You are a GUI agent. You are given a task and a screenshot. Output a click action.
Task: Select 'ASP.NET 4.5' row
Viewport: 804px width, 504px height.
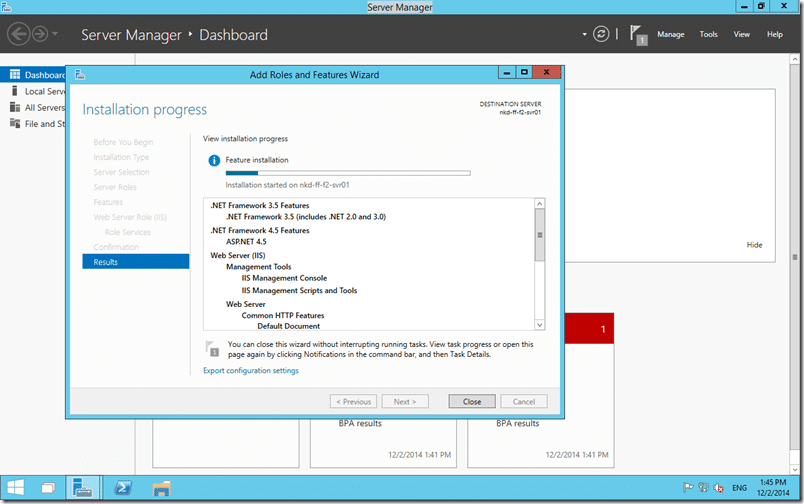[x=246, y=241]
